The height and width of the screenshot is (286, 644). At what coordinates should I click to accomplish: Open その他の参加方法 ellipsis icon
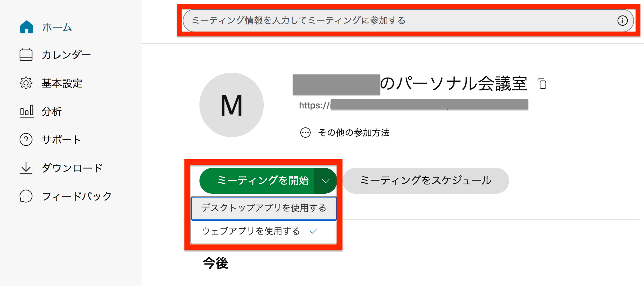coord(305,132)
